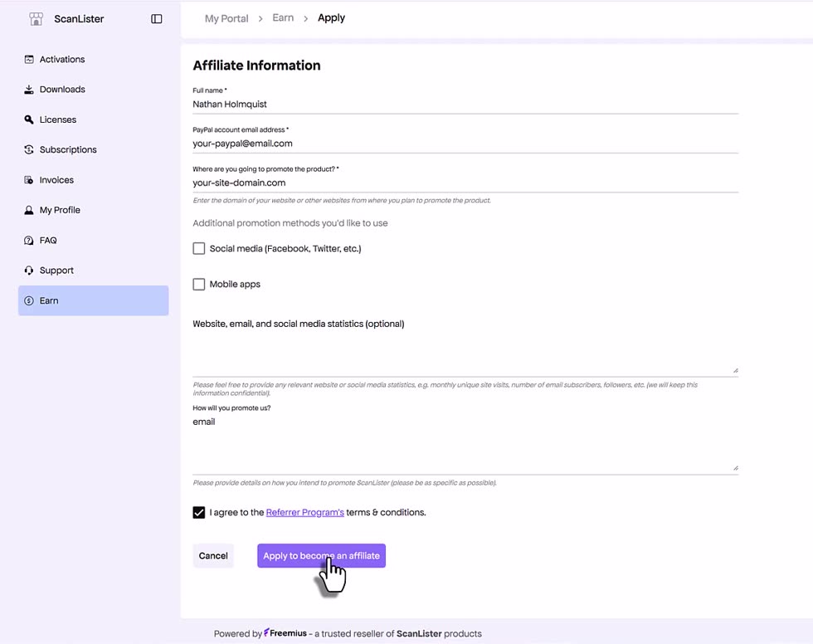The width and height of the screenshot is (813, 644).
Task: Open the Support page
Action: [x=93, y=271]
